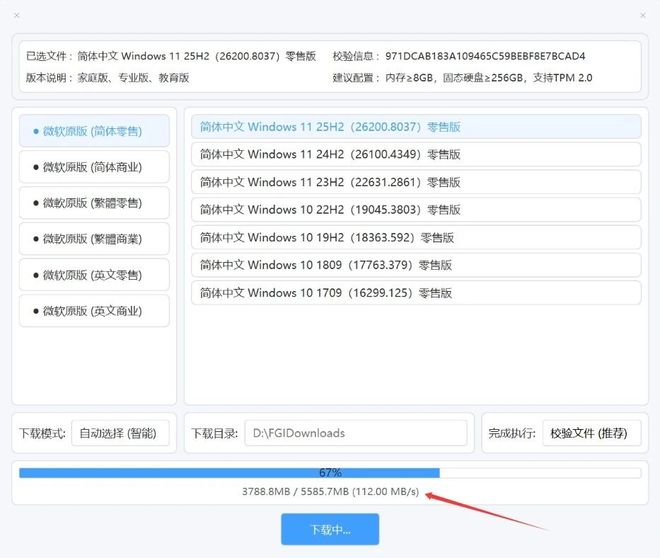Pick Windows 10 19H2 (18363.592) entry
The height and width of the screenshot is (558, 660).
[x=415, y=238]
